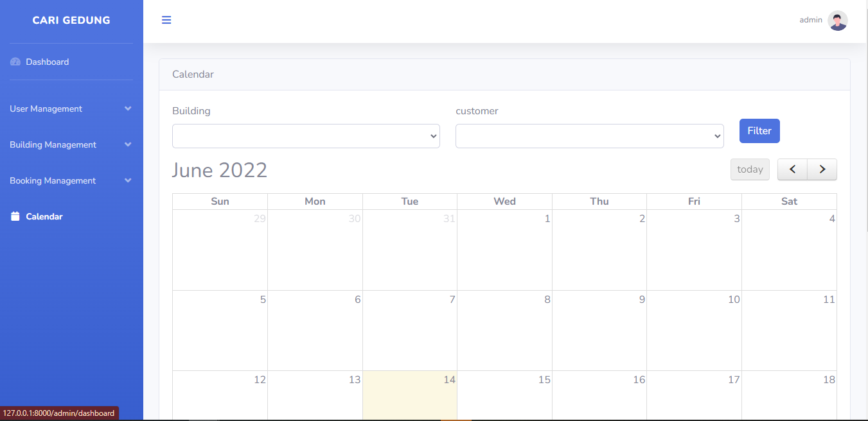Click day number 7
Screen dimensions: 868x421
[452, 300]
